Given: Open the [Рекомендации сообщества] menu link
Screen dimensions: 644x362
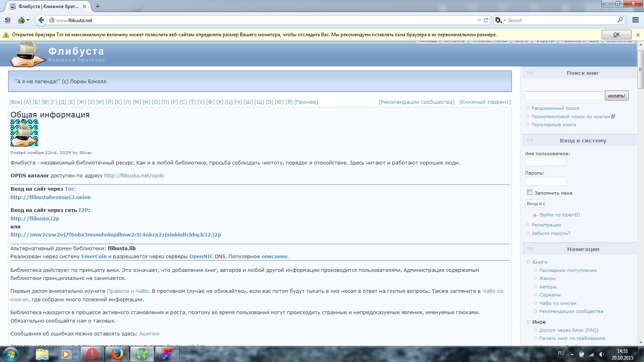Looking at the screenshot, I should pos(416,102).
